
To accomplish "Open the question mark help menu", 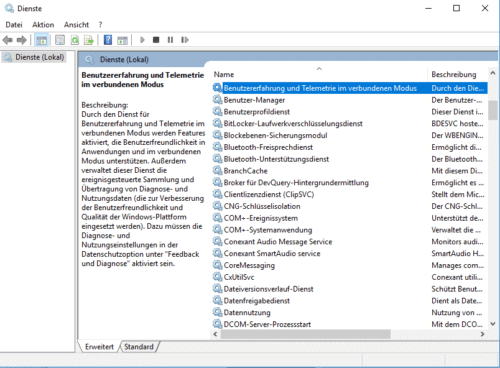I will click(x=100, y=25).
